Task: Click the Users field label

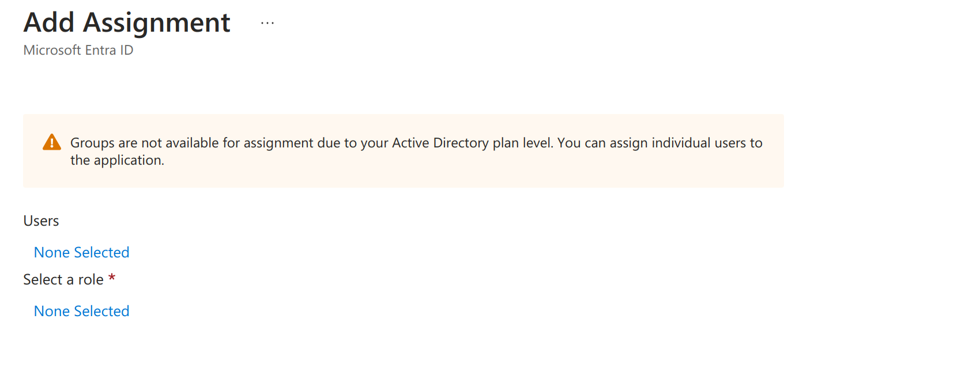Action: point(41,221)
